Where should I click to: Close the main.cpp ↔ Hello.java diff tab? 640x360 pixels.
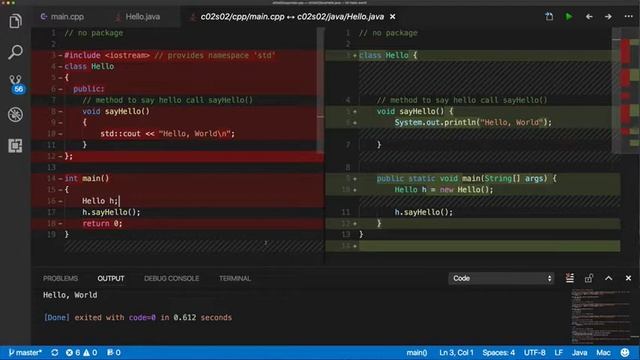pyautogui.click(x=393, y=17)
